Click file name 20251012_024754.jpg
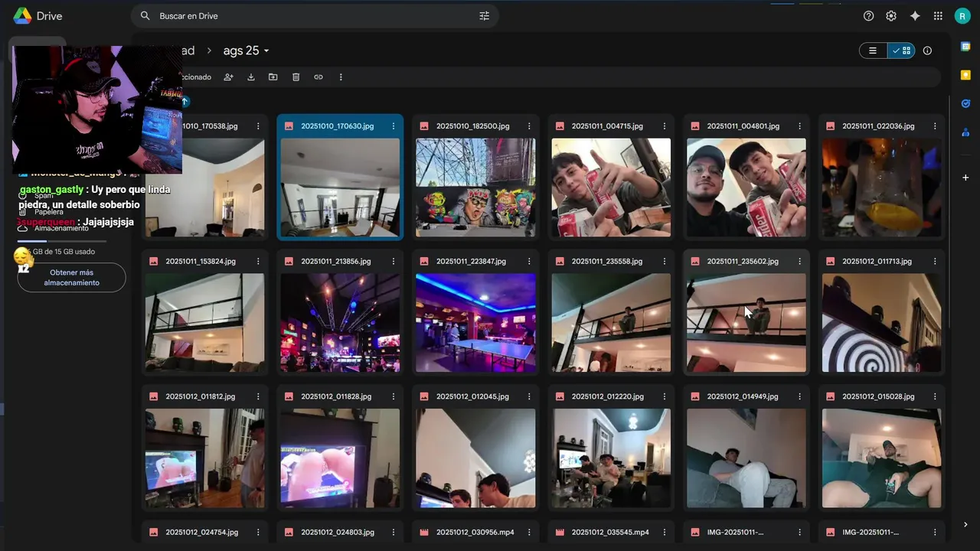 click(x=202, y=533)
